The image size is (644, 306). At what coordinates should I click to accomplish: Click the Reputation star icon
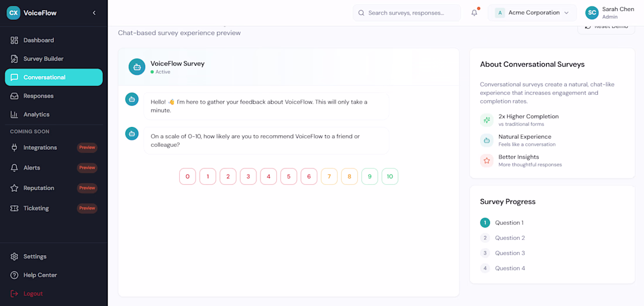tap(14, 188)
